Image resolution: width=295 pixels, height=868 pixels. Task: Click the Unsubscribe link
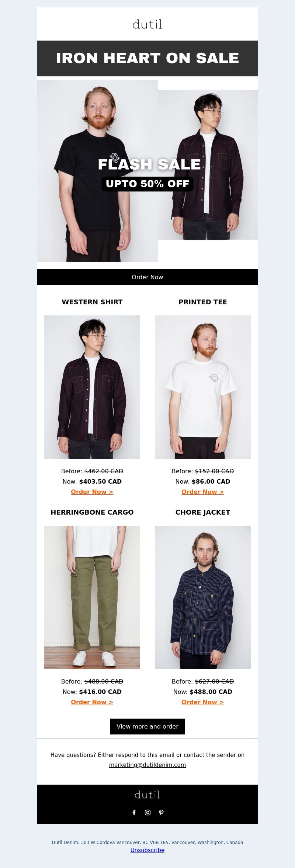(x=147, y=850)
